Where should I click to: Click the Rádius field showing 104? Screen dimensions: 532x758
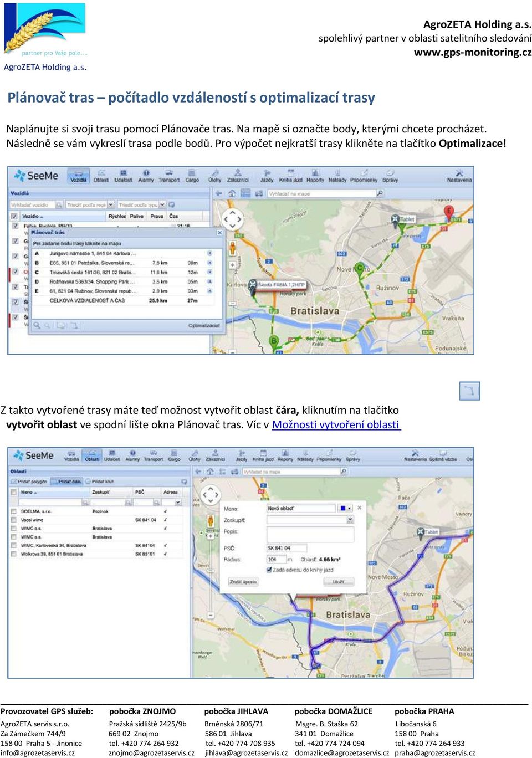275,559
